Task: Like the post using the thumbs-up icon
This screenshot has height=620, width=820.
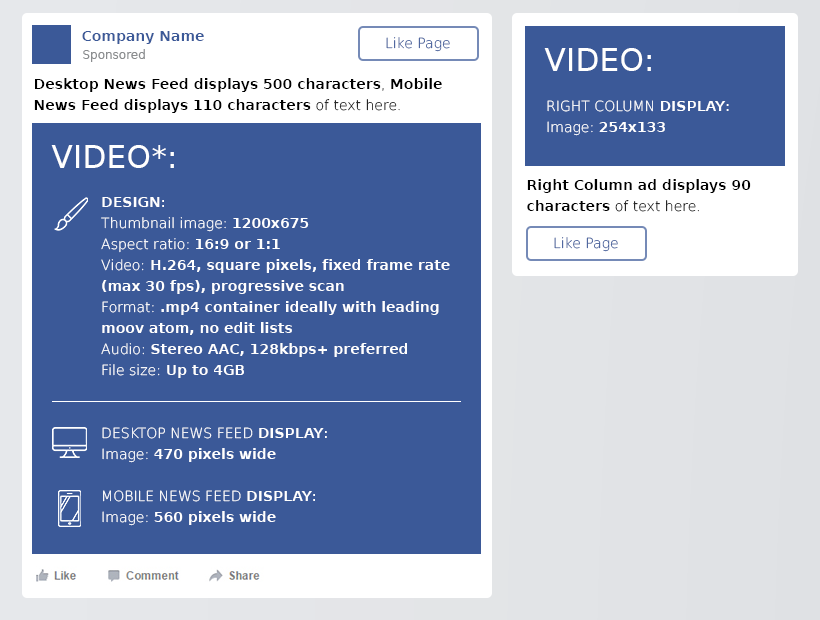Action: [44, 575]
